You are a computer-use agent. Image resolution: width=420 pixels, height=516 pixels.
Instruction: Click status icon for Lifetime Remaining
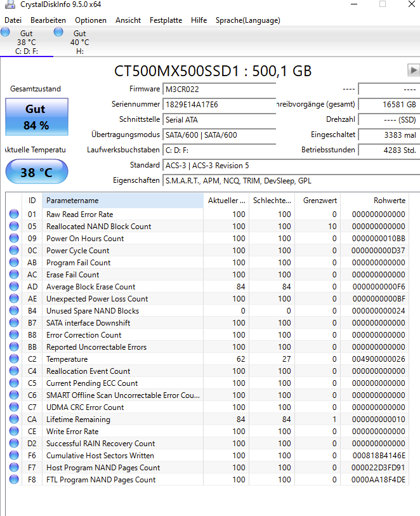pyautogui.click(x=14, y=420)
